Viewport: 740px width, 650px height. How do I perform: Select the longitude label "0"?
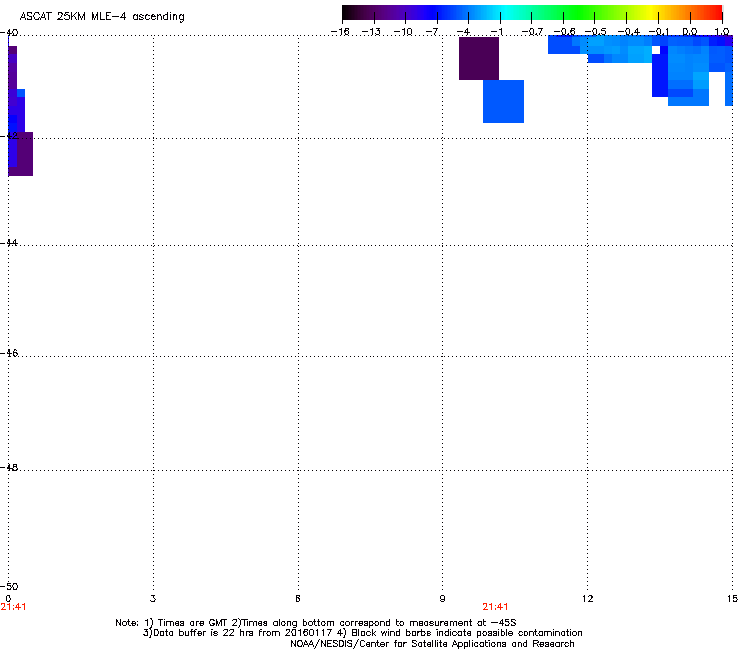click(8, 599)
